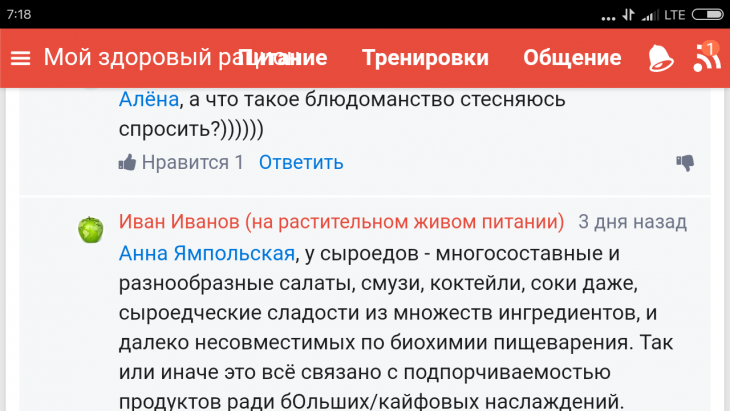The image size is (730, 411).
Task: Tap the battery indicator in status bar
Action: coord(706,14)
